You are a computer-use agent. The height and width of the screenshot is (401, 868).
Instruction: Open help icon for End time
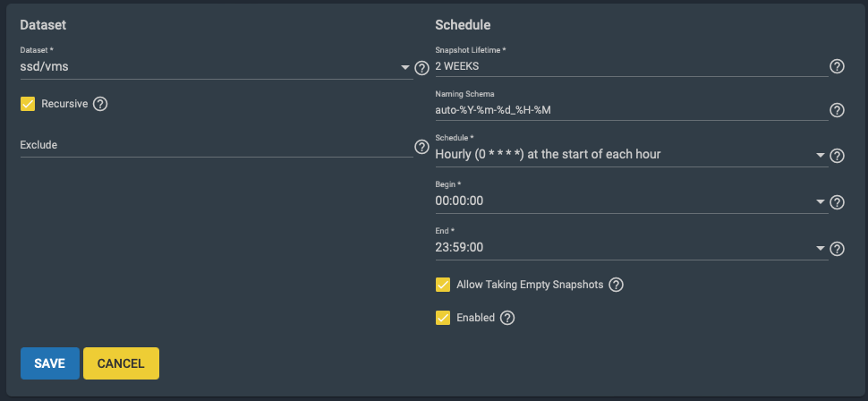click(837, 249)
